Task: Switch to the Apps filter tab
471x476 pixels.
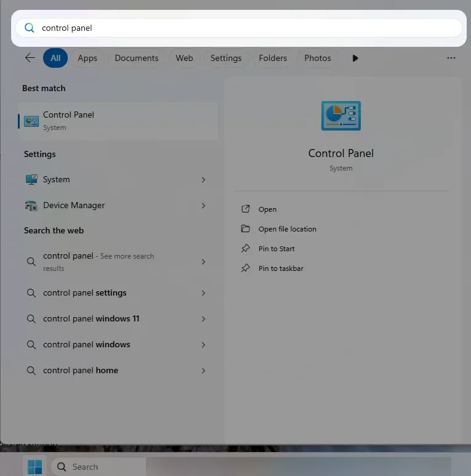Action: tap(87, 58)
